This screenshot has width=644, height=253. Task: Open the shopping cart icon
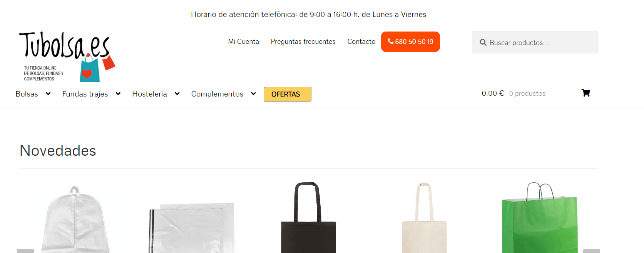tap(585, 93)
